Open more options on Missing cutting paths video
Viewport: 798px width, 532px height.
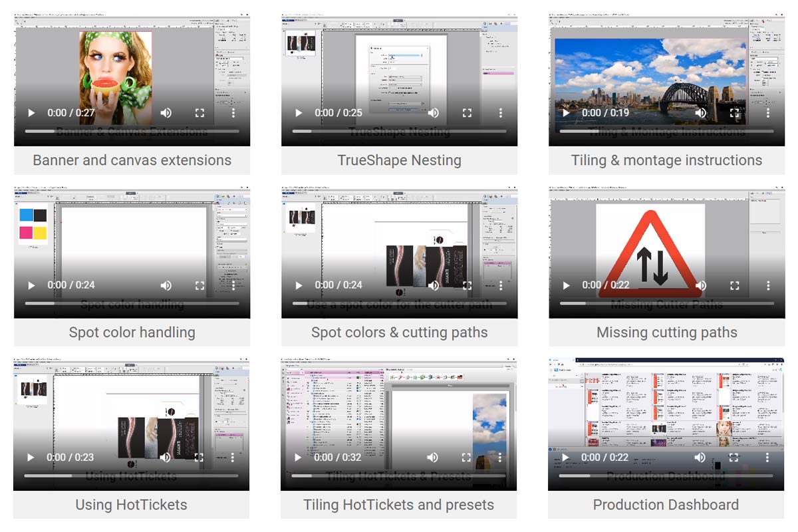(x=768, y=285)
